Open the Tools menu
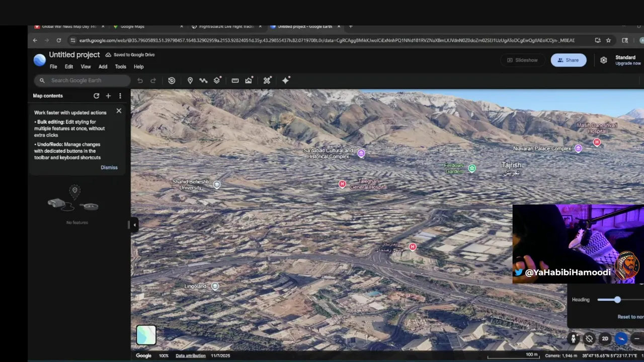644x362 pixels. [120, 66]
